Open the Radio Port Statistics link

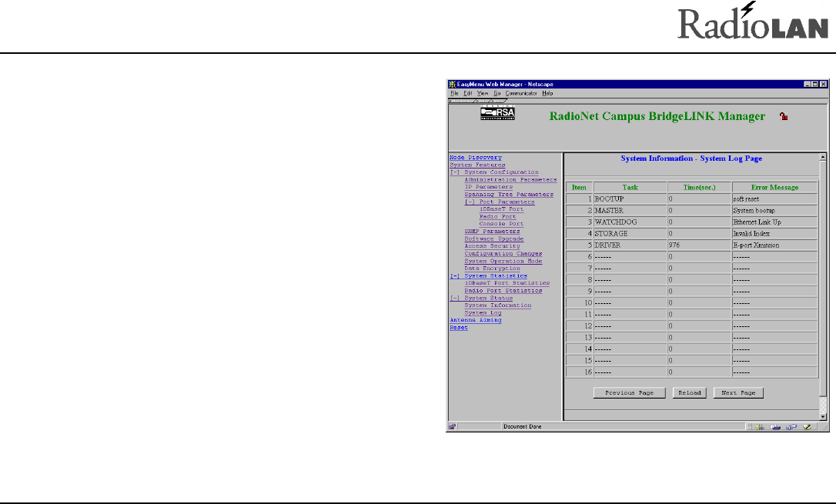pyautogui.click(x=503, y=291)
